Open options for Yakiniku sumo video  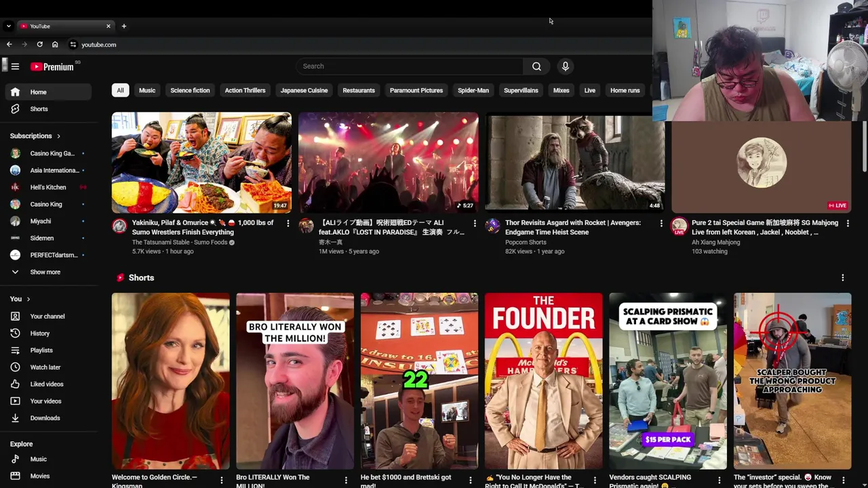click(x=288, y=223)
